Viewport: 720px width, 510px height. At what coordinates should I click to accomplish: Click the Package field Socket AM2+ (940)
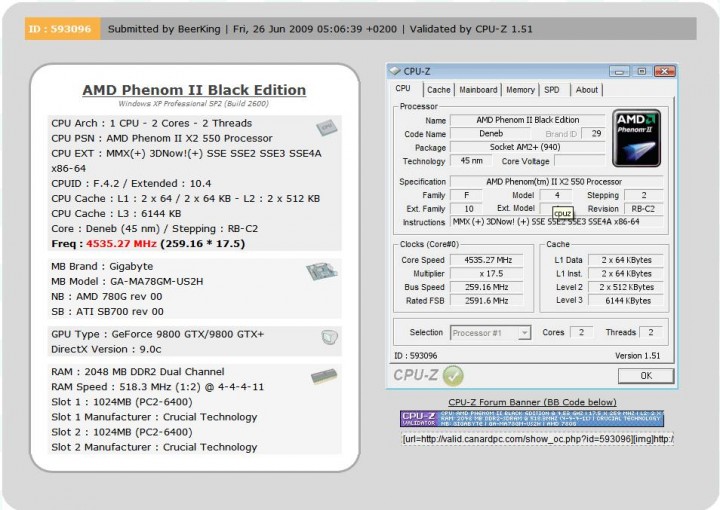tap(528, 147)
